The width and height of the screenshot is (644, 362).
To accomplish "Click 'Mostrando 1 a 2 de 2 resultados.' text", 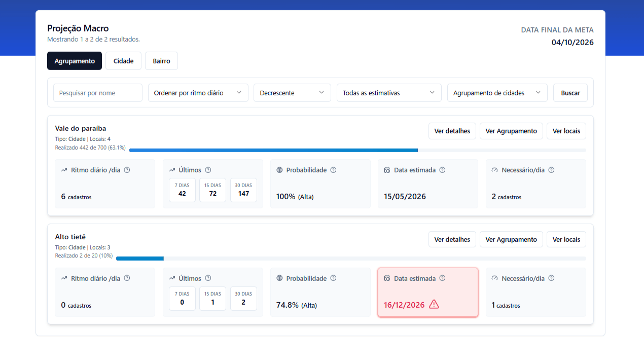I will (x=93, y=39).
